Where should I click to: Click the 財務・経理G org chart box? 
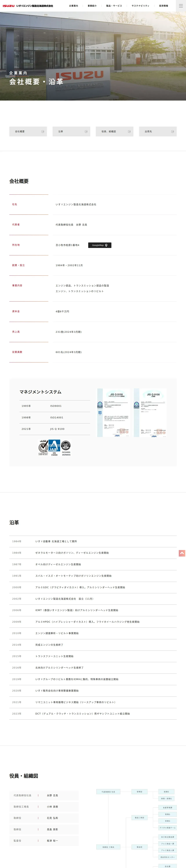pos(166,798)
